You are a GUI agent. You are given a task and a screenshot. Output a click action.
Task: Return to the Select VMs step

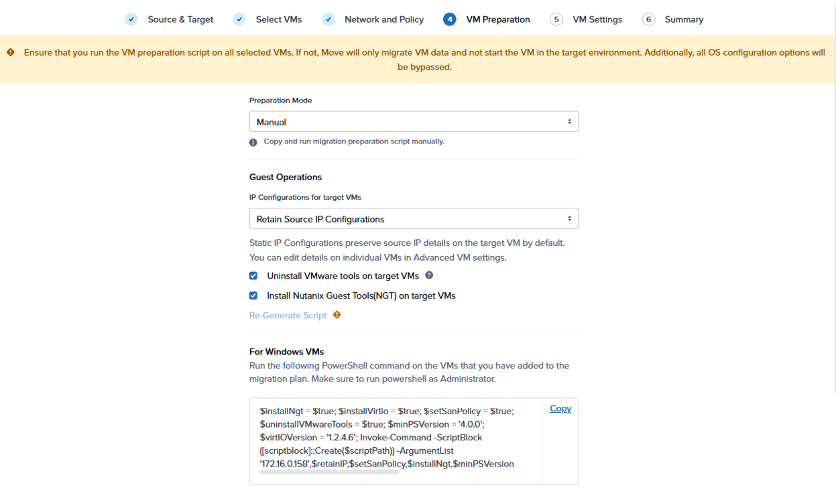278,19
